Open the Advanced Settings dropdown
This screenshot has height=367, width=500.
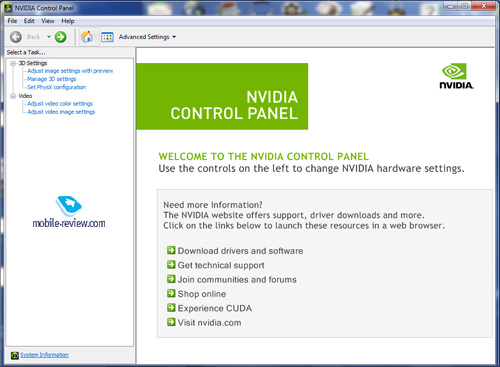pos(147,37)
